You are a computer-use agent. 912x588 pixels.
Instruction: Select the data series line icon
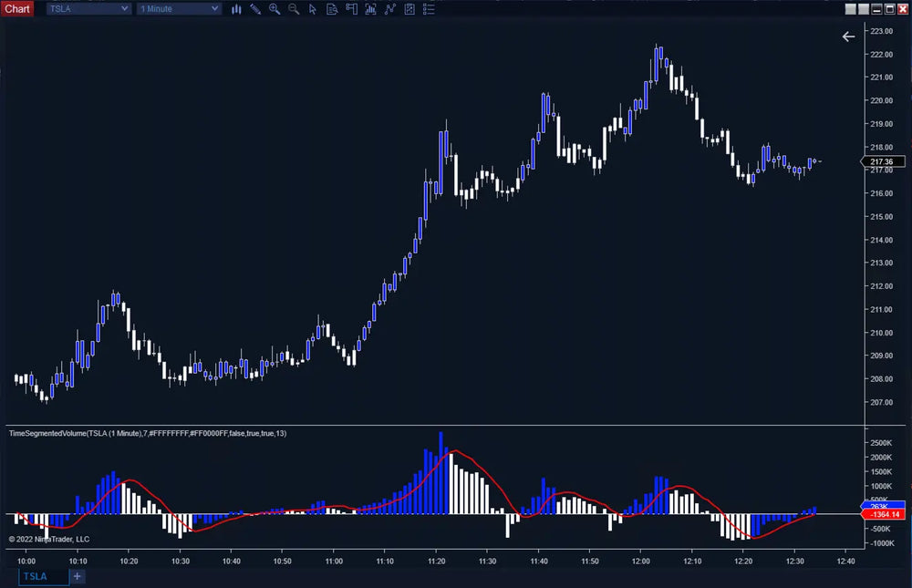point(389,9)
